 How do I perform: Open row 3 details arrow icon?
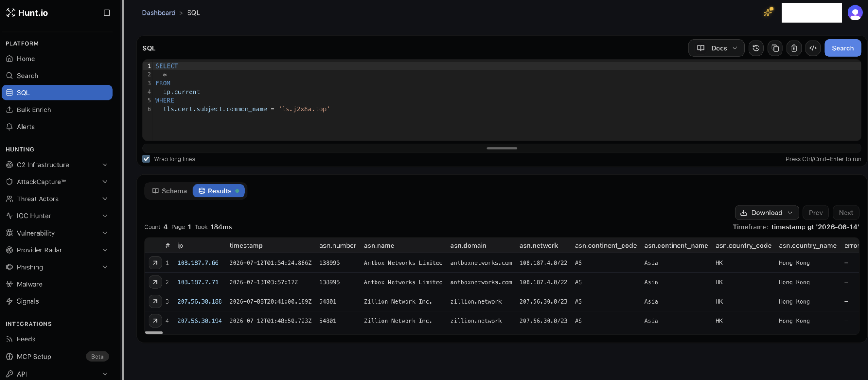(x=155, y=301)
